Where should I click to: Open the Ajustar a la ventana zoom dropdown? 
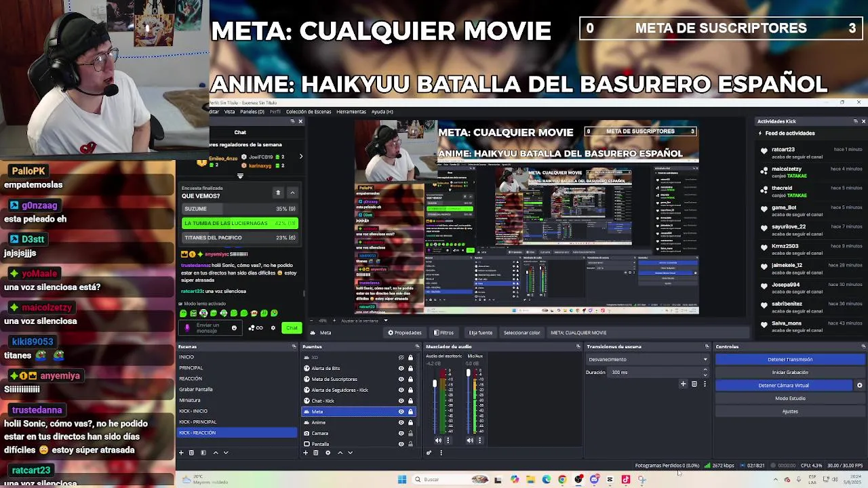[x=386, y=321]
